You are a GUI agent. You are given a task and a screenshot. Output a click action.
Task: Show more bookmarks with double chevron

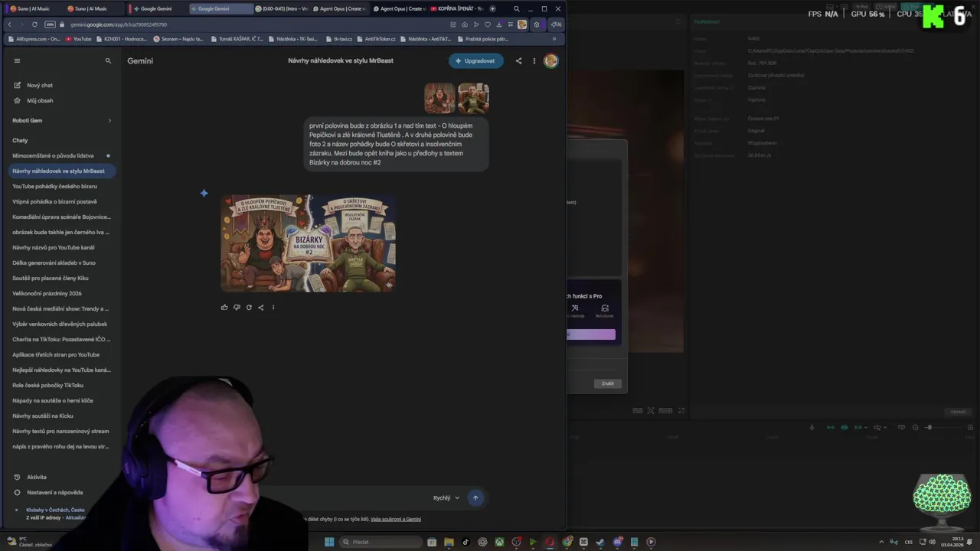pyautogui.click(x=554, y=38)
